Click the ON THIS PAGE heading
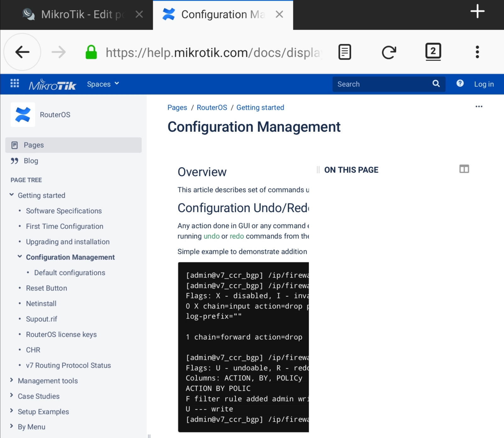Screen dimensions: 504x438 tap(351, 170)
